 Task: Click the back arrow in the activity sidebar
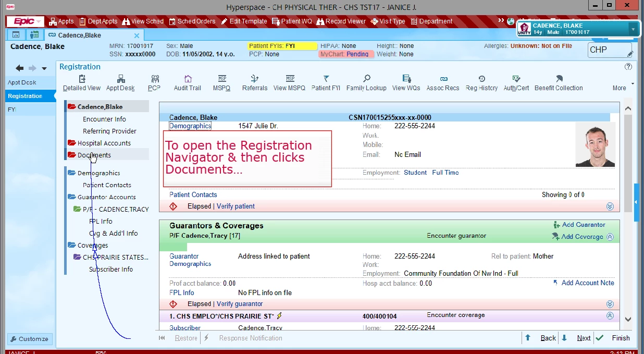[x=20, y=68]
